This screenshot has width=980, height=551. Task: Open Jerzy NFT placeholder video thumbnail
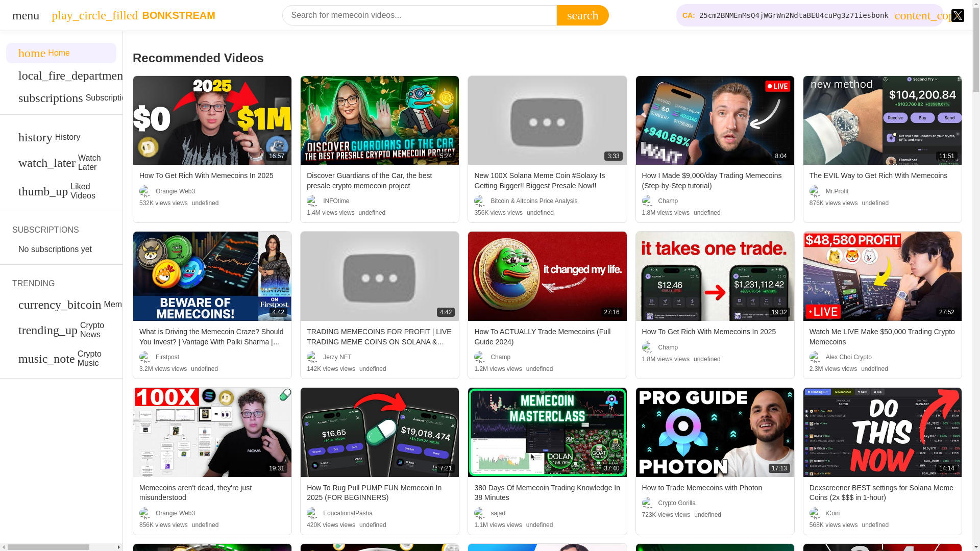click(x=380, y=276)
